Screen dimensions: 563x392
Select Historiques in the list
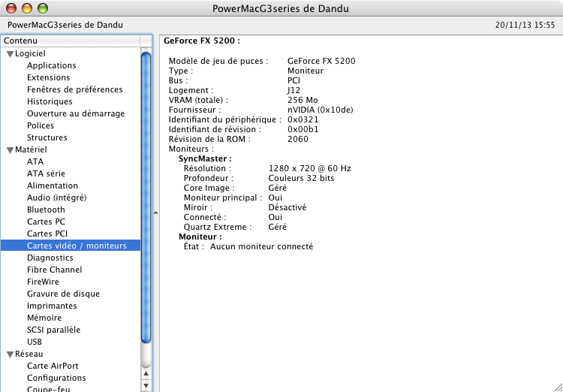point(50,101)
